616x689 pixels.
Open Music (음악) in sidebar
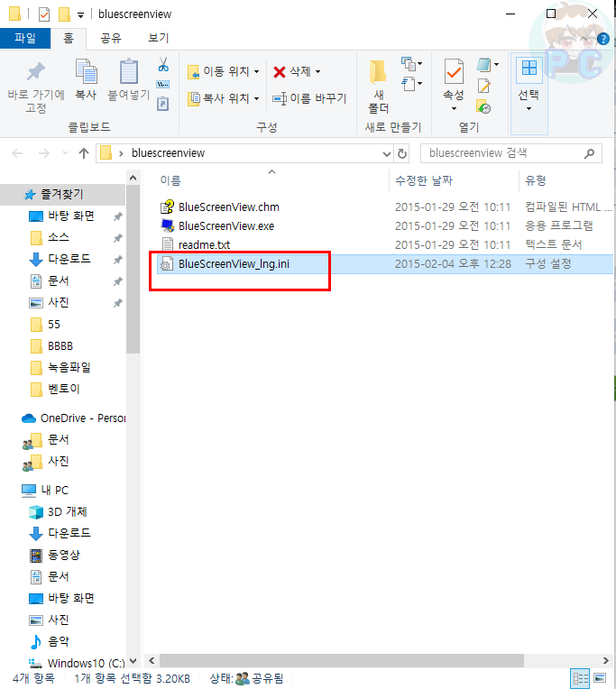coord(59,641)
